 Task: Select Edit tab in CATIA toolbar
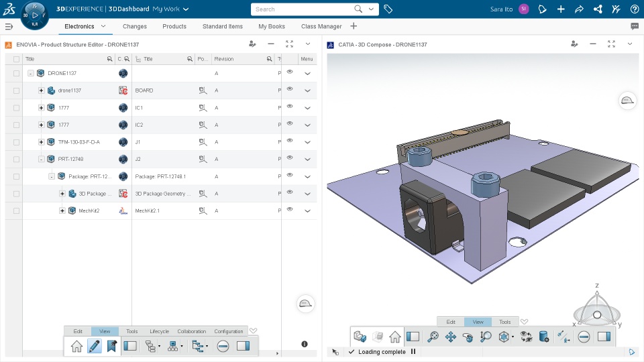pos(451,322)
